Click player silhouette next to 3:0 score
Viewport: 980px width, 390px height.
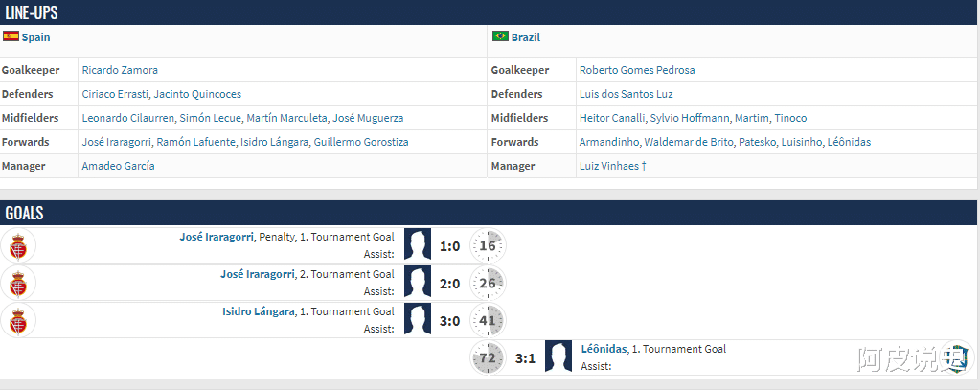417,320
